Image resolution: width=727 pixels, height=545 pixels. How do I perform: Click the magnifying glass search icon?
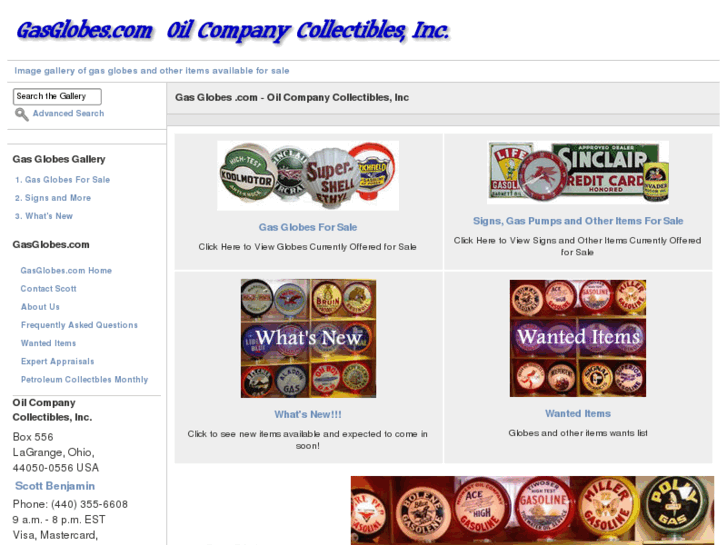tap(21, 114)
